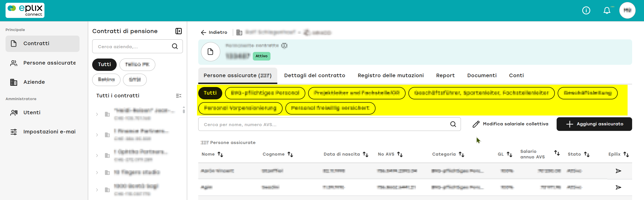Screen dimensions: 644x200
Task: Sort table by Cognome column arrows
Action: 290,154
